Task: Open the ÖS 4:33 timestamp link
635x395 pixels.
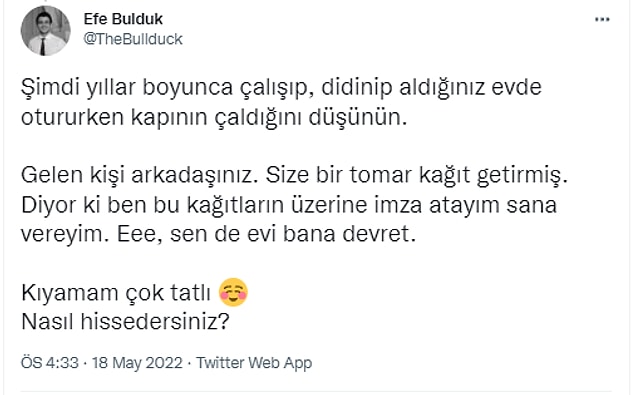Action: pos(49,363)
